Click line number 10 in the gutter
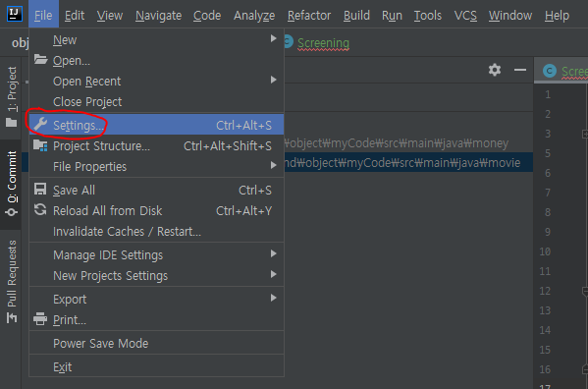Screen dimensions: 588x389 pos(545,251)
